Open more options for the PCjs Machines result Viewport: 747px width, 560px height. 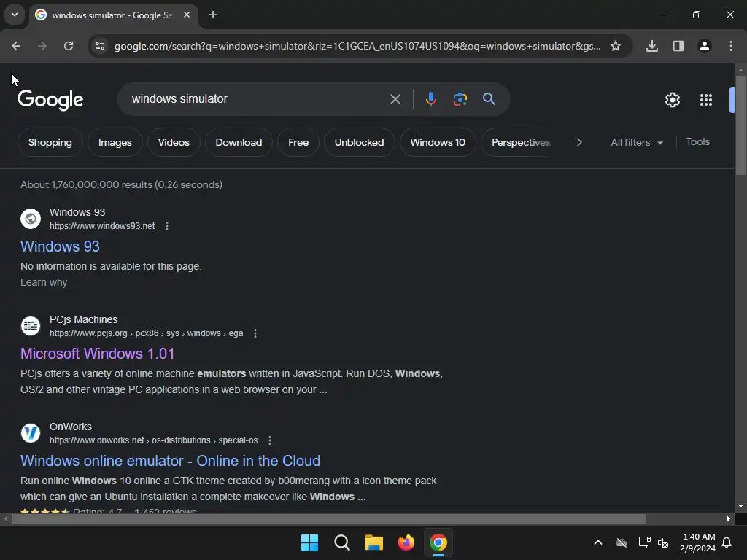tap(255, 333)
